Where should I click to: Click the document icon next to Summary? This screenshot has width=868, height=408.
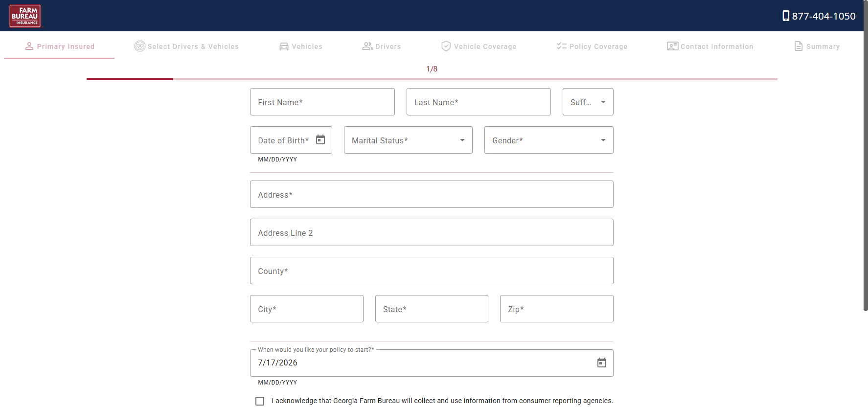pos(799,46)
